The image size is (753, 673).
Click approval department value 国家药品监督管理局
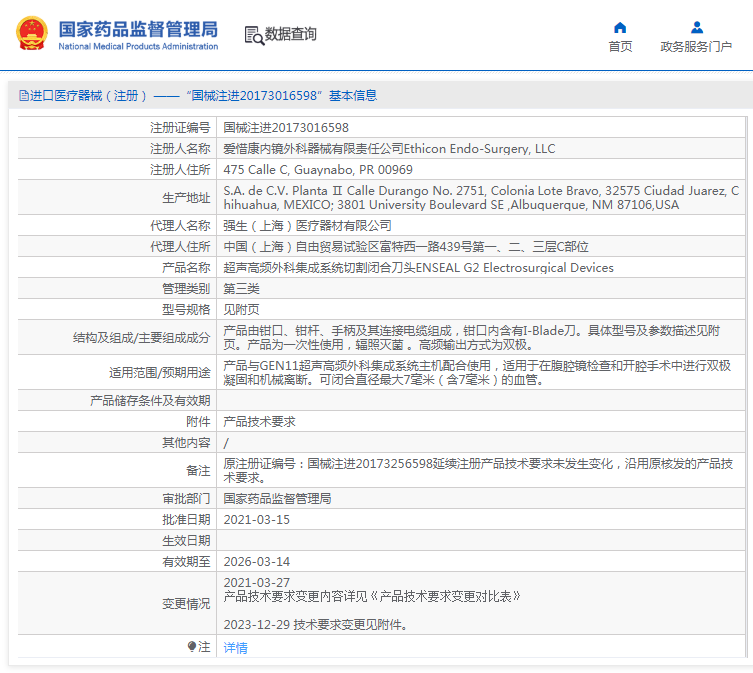[x=277, y=499]
